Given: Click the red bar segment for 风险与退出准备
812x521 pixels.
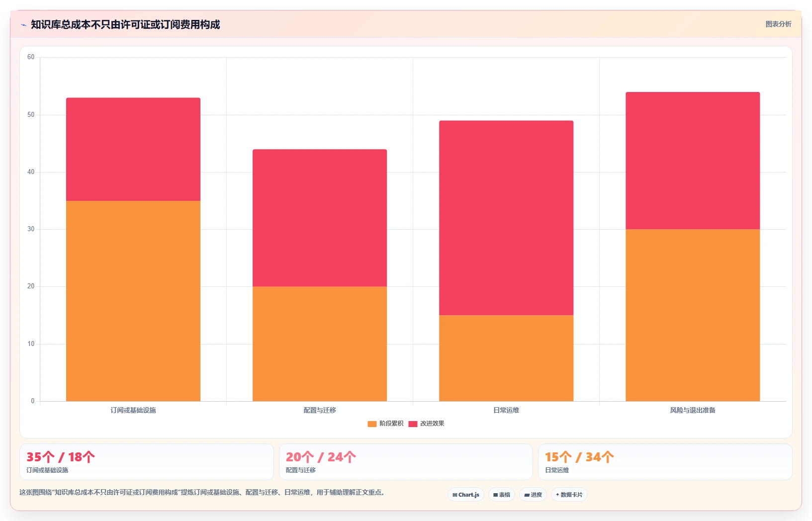Looking at the screenshot, I should (x=693, y=161).
